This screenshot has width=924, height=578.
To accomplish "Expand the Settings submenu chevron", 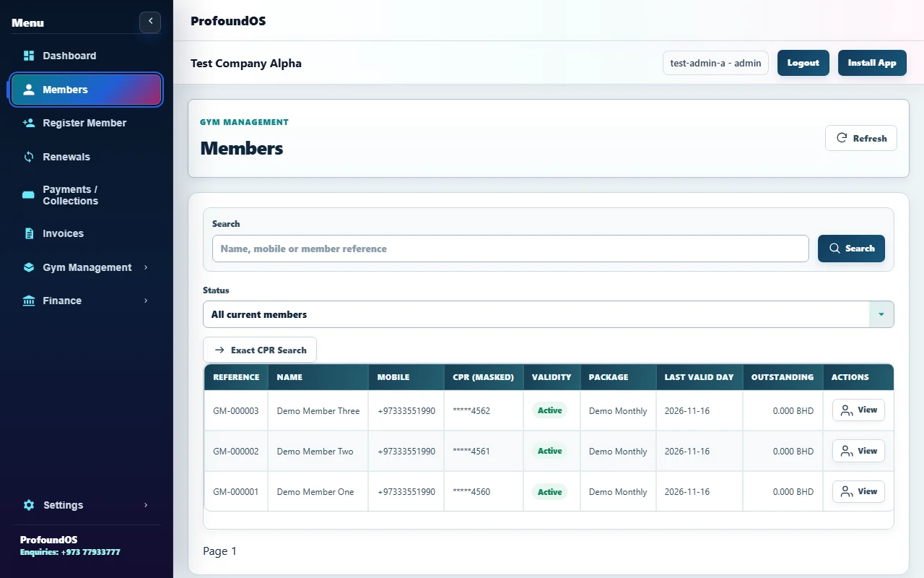I will coord(146,505).
